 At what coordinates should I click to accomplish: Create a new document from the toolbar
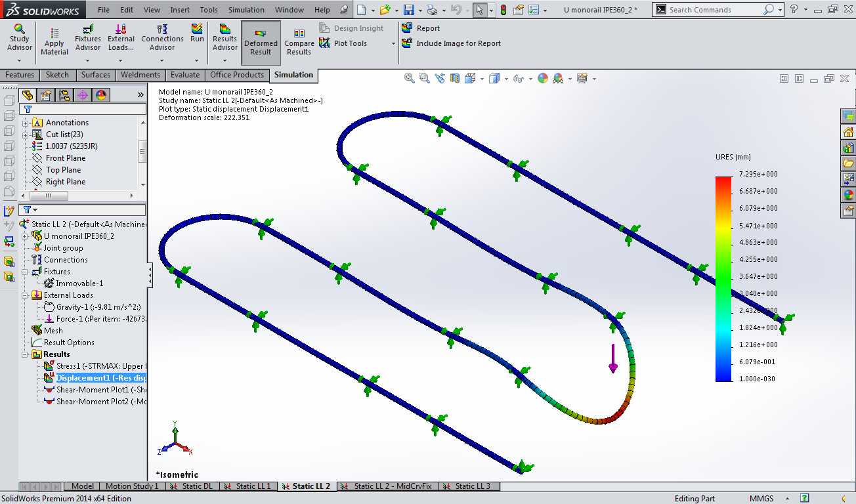pyautogui.click(x=362, y=10)
